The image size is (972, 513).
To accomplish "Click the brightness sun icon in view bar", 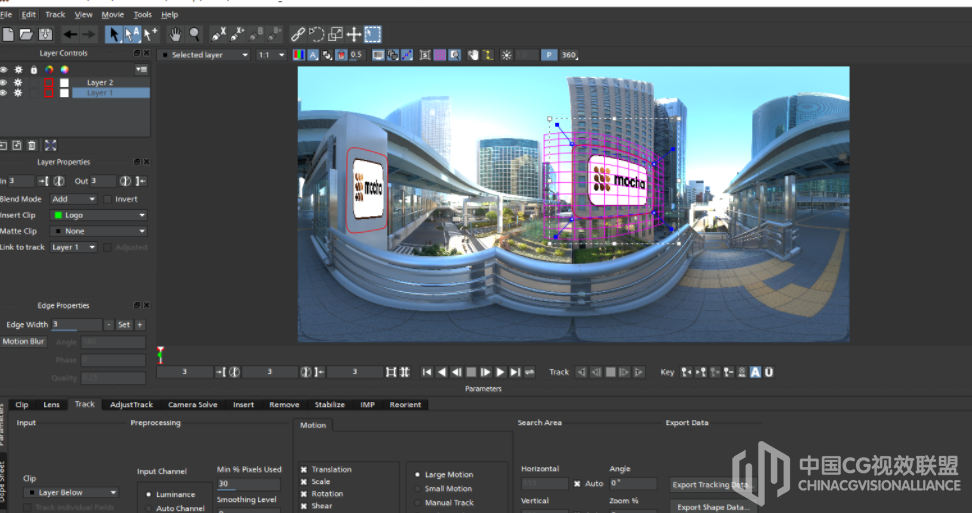I will pos(506,55).
